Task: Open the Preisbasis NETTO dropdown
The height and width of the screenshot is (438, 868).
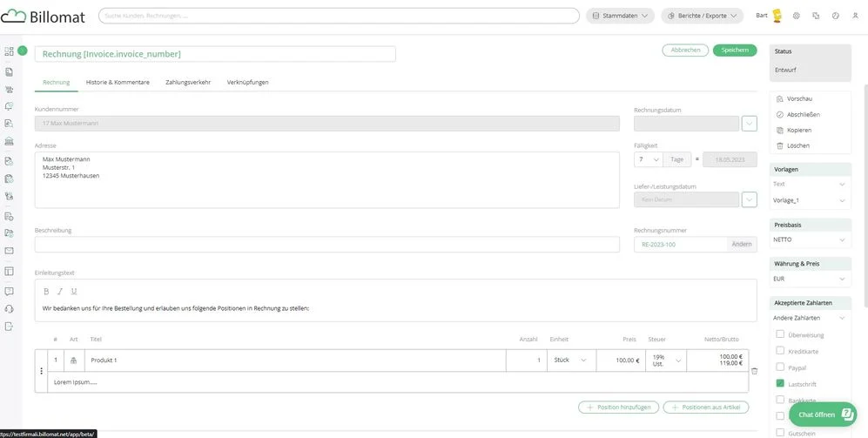Action: pyautogui.click(x=810, y=239)
